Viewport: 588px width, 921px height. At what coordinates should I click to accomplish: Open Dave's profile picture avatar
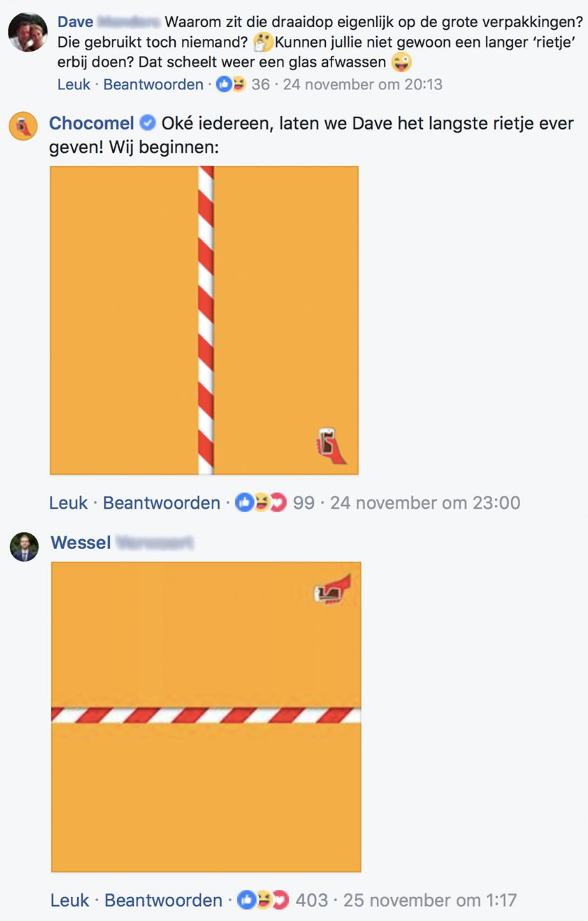coord(28,33)
